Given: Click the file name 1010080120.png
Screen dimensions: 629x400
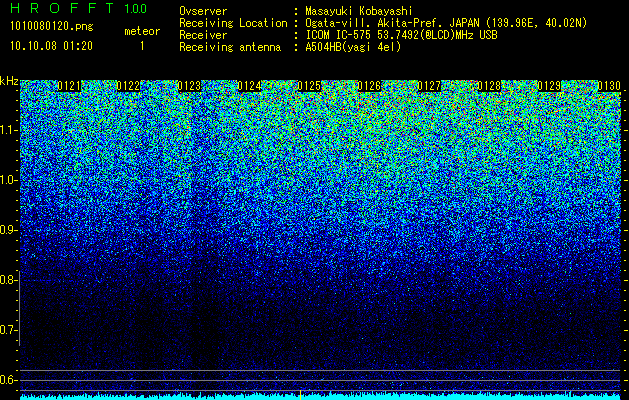Looking at the screenshot, I should pos(52,27).
